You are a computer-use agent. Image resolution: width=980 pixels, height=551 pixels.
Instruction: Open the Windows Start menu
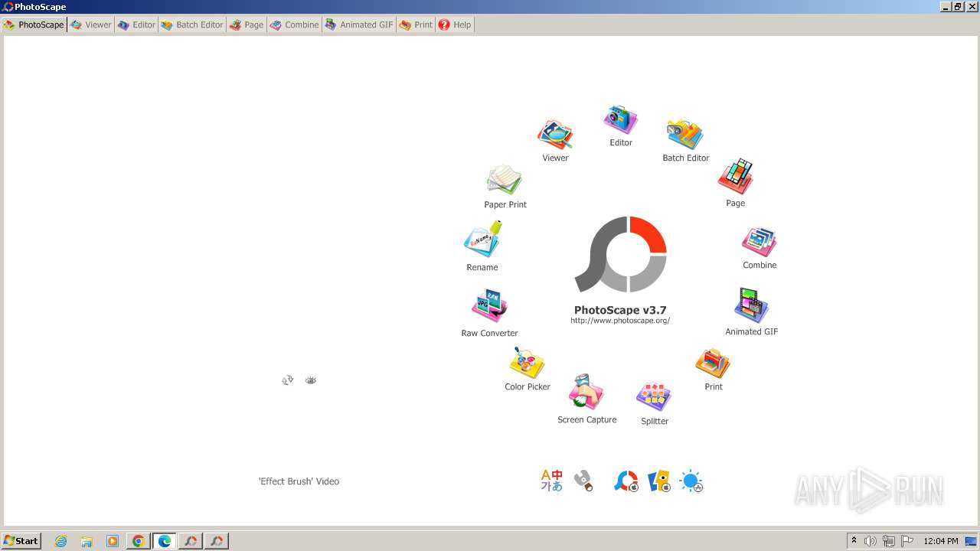21,540
